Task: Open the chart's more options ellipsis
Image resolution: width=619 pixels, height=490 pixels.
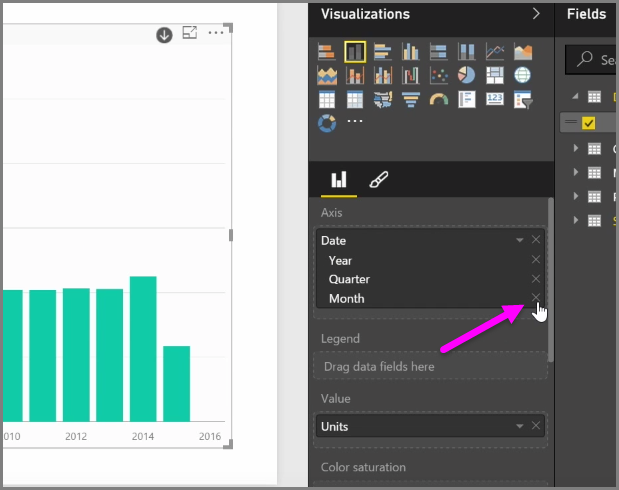Action: 216,33
